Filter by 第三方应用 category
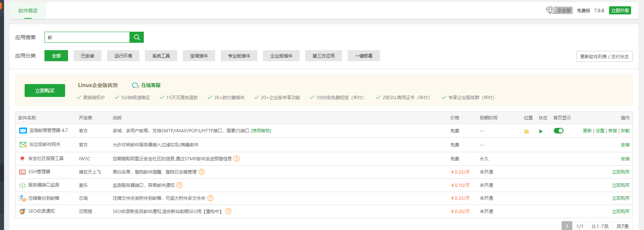 (x=324, y=56)
